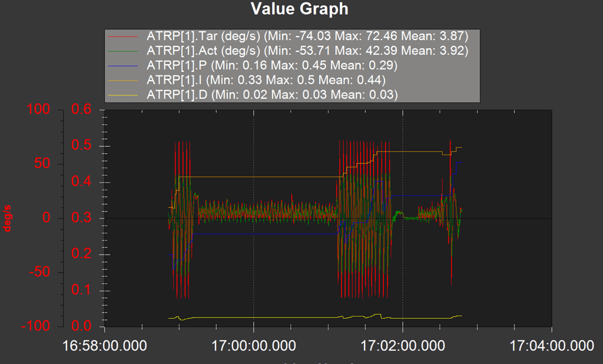
Task: Select the ATRP[1].Act legend entry
Action: [x=265, y=51]
